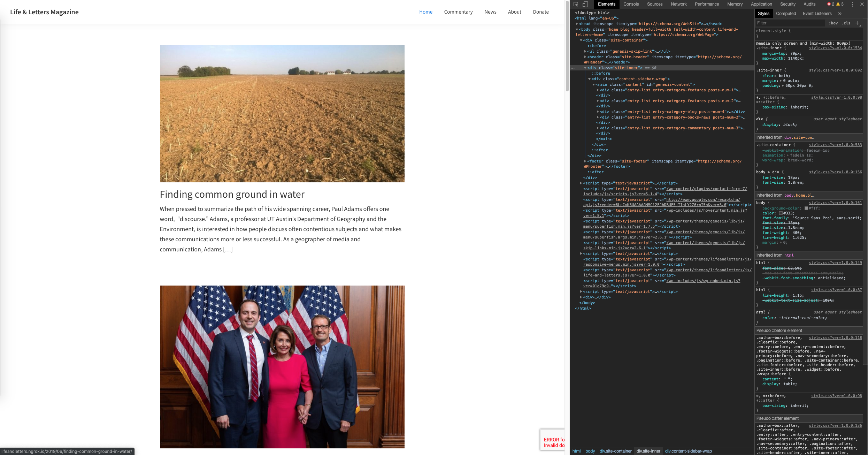Click Donate in the site navigation
Screen dimensions: 868x455
(x=540, y=12)
